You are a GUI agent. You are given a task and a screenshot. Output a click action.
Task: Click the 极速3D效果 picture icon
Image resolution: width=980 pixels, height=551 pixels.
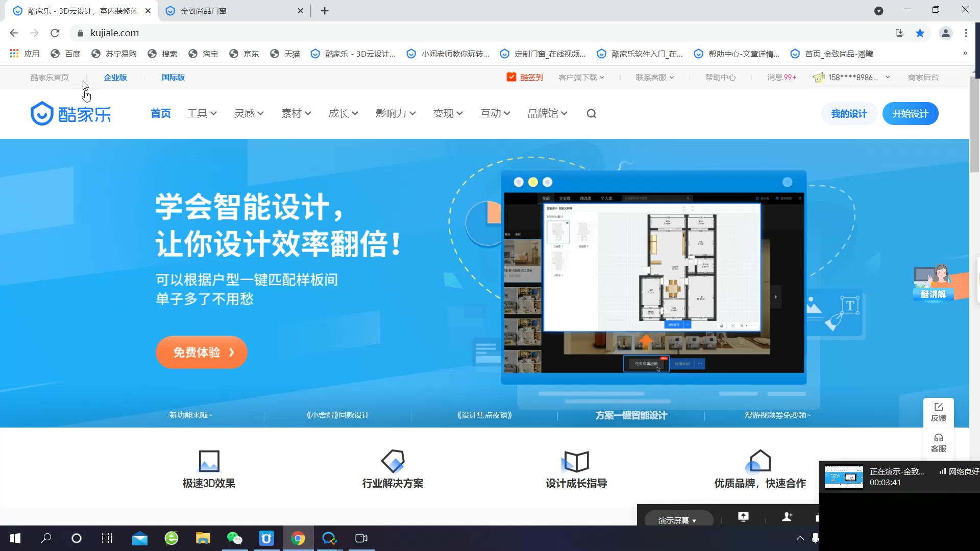point(209,461)
